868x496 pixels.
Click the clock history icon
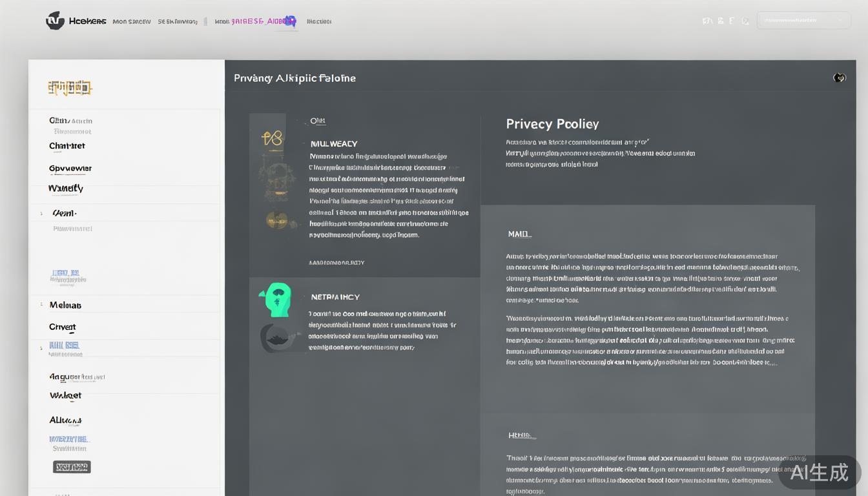pos(746,21)
